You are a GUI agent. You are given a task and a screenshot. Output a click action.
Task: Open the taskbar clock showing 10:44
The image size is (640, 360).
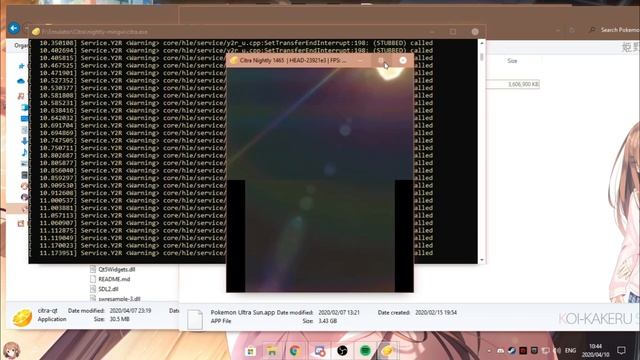coord(596,351)
